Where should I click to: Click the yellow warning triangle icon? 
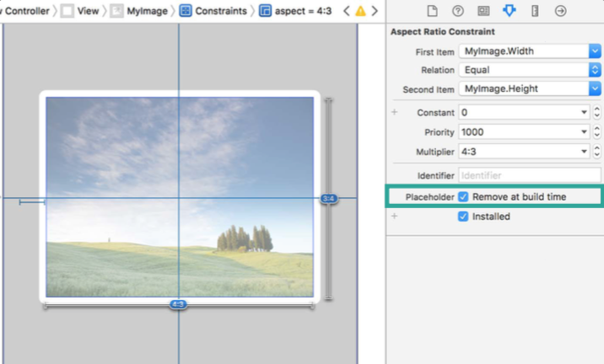pos(360,11)
